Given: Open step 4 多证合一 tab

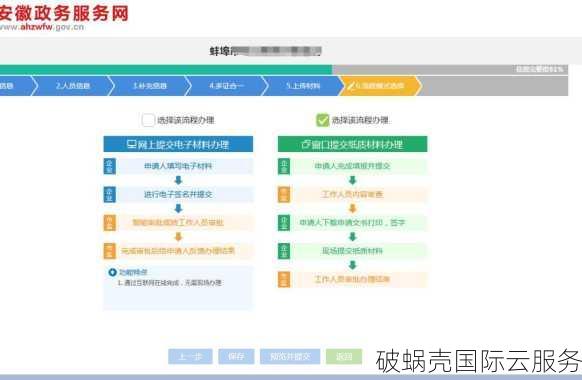Looking at the screenshot, I should click(226, 86).
